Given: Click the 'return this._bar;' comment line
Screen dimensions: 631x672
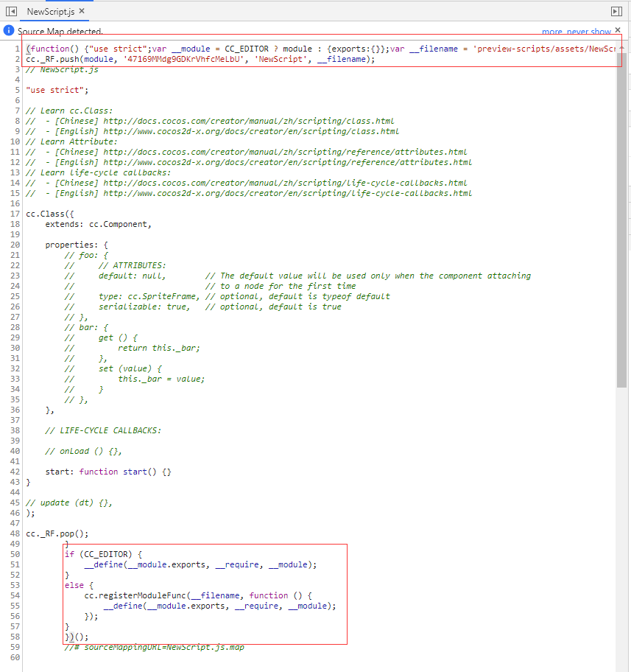Looking at the screenshot, I should click(159, 348).
